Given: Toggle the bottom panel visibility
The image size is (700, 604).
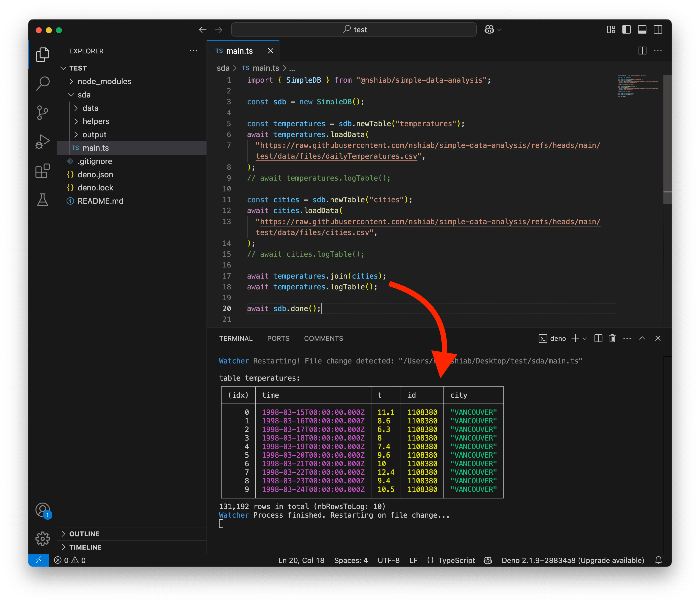Looking at the screenshot, I should (x=642, y=30).
